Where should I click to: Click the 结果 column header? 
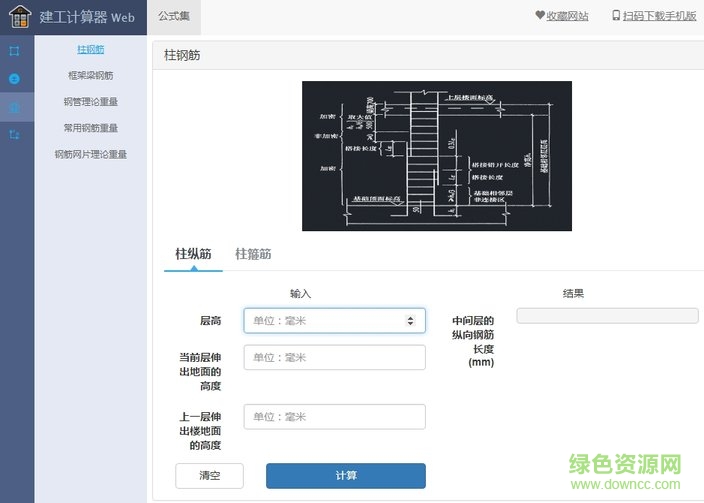click(x=573, y=294)
